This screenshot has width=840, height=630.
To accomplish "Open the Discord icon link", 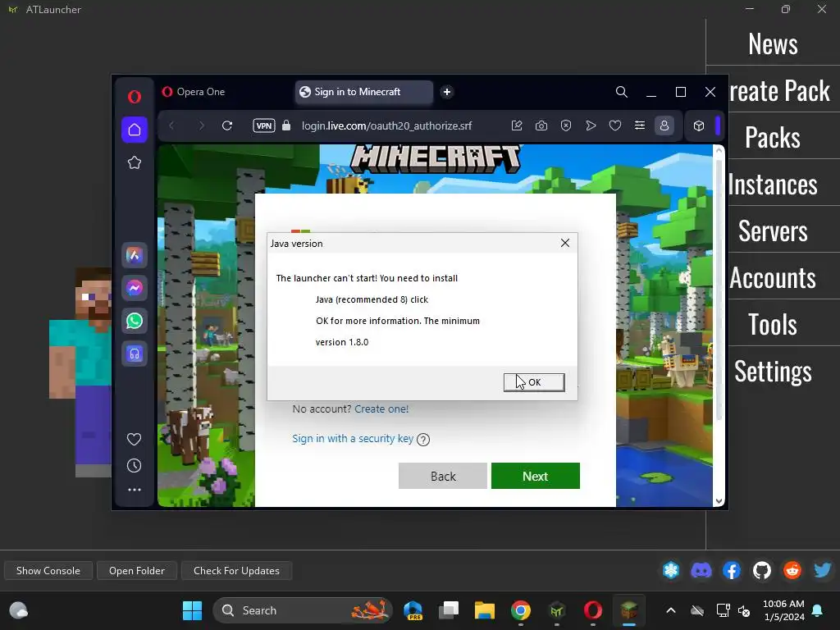I will (701, 571).
